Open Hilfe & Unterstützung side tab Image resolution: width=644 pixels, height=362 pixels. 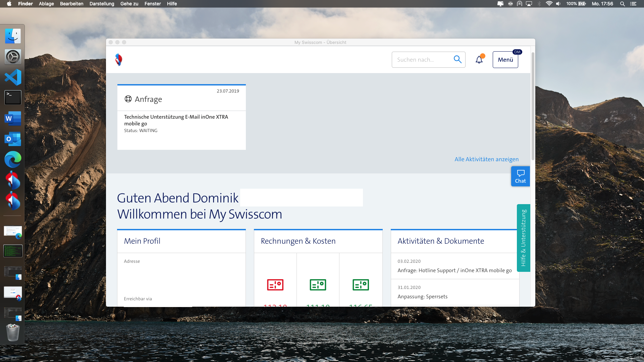523,238
